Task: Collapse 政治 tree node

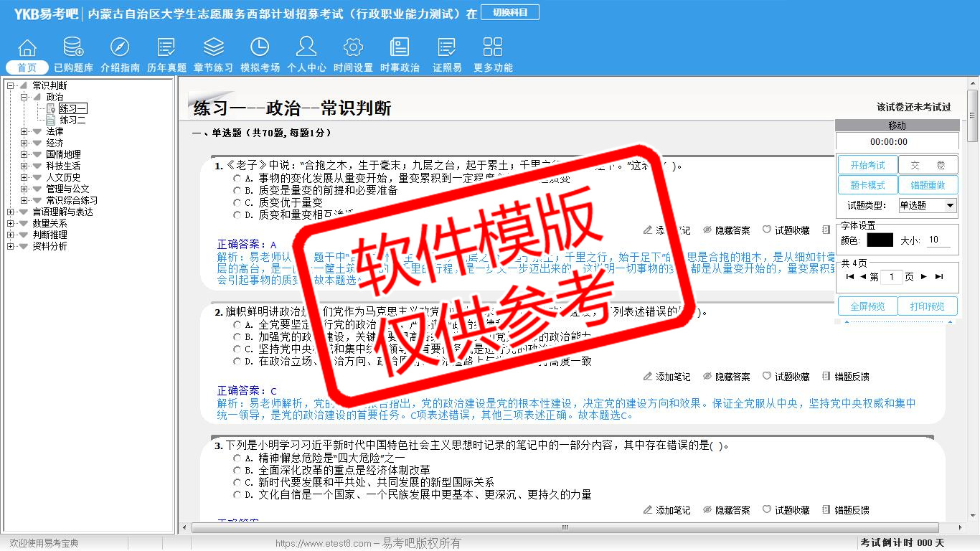Action: tap(24, 98)
